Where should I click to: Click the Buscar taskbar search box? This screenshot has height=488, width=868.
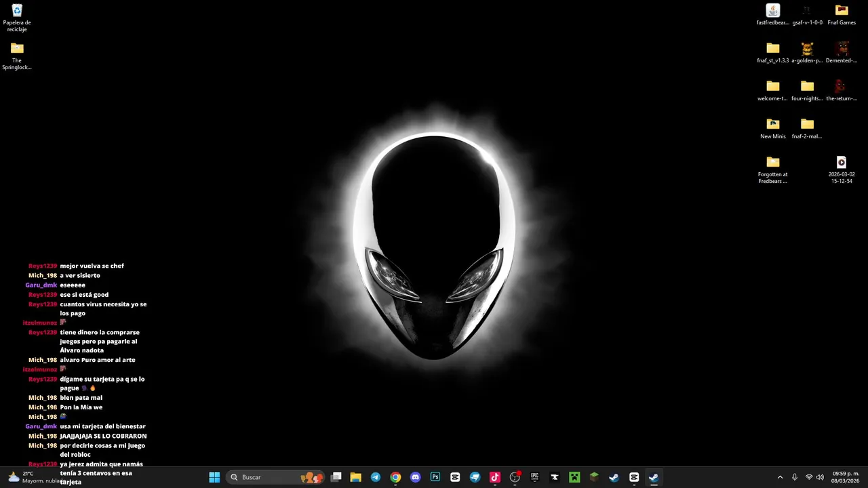(x=276, y=477)
